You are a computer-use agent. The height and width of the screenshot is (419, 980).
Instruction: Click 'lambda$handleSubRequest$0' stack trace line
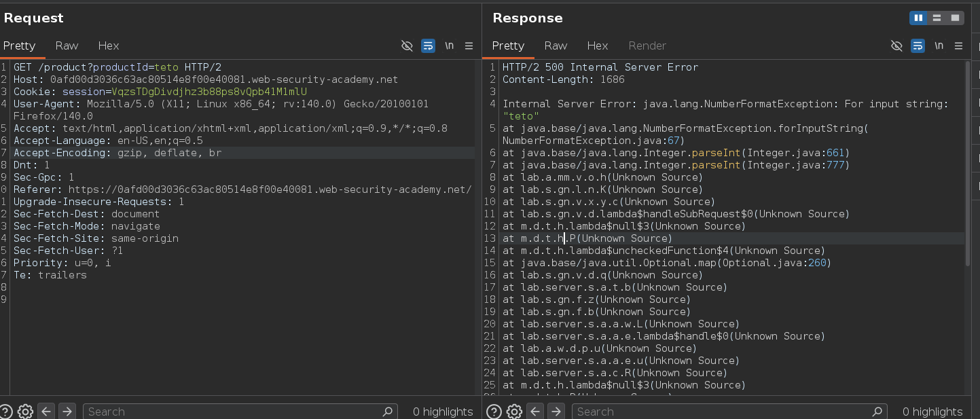click(676, 214)
